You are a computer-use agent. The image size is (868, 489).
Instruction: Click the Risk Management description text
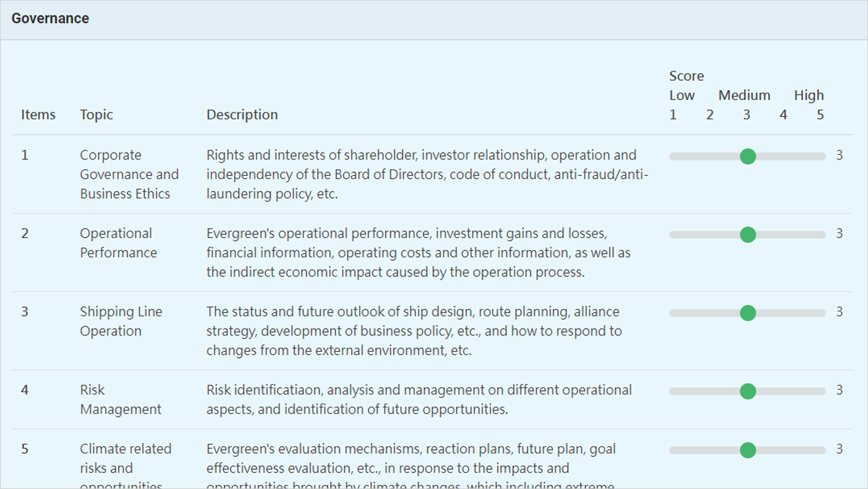click(419, 399)
